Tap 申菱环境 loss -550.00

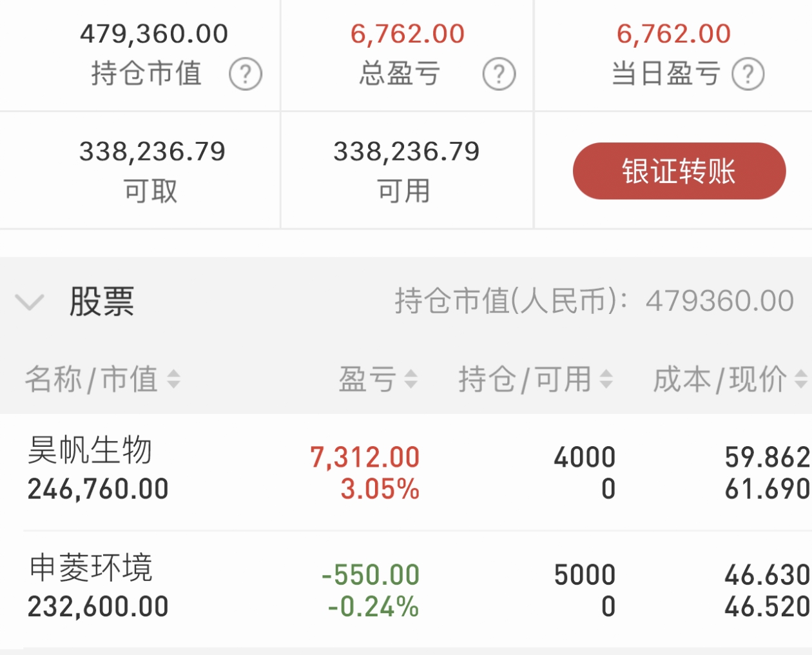click(371, 574)
